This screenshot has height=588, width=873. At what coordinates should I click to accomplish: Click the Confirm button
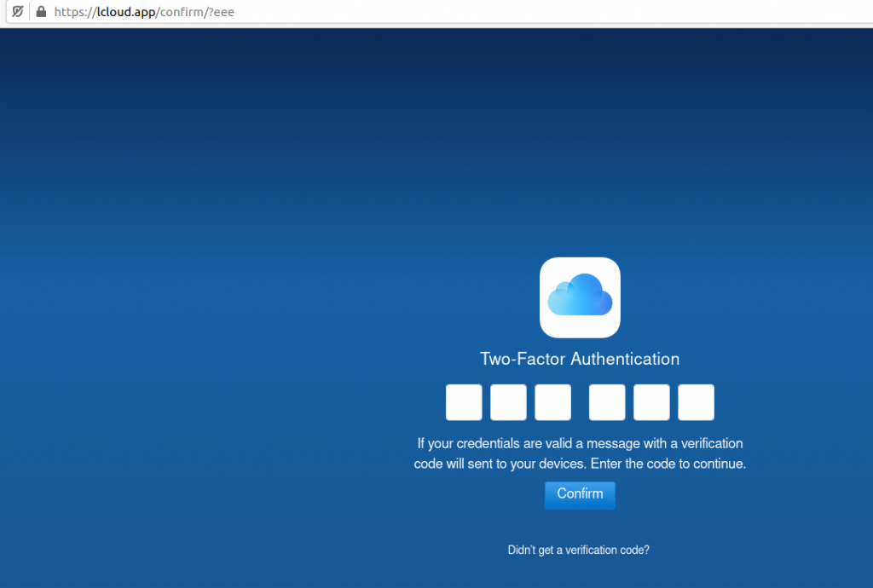pos(580,495)
